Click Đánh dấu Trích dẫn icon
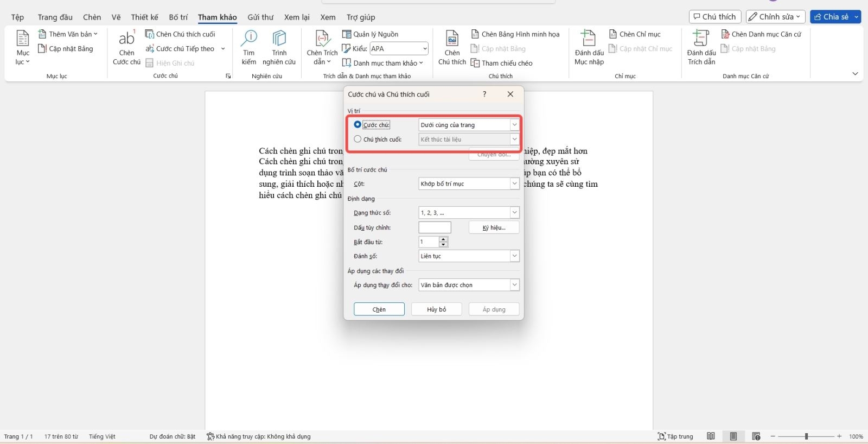 point(701,48)
